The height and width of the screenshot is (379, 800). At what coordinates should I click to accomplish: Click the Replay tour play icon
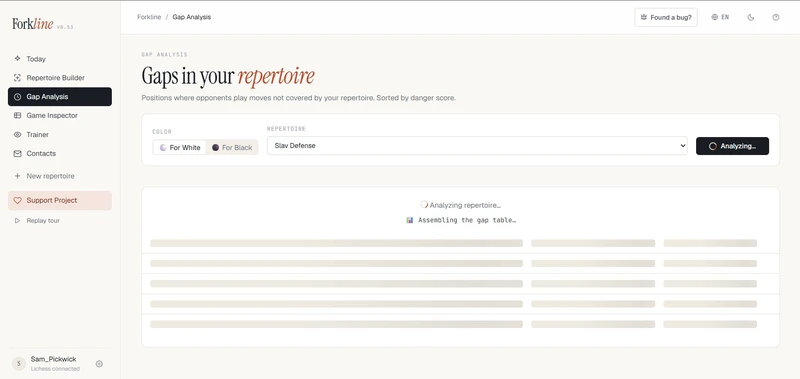17,221
